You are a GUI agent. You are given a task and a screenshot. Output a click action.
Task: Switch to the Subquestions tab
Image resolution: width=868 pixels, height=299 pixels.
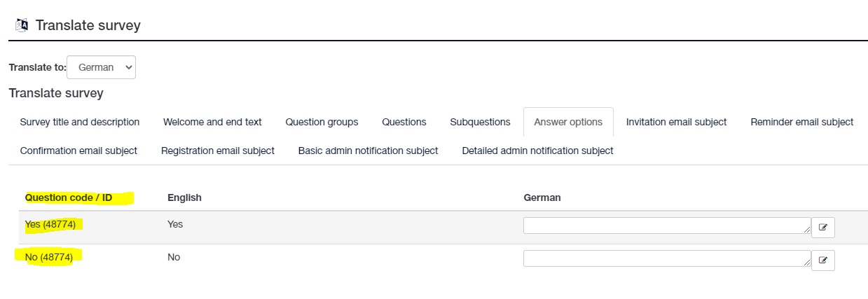(x=480, y=122)
